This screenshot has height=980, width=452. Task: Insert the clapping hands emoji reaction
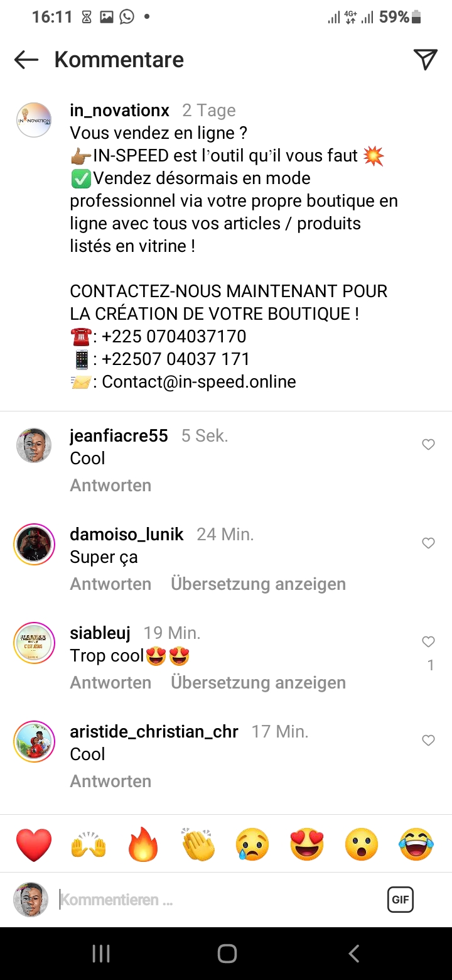point(198,845)
